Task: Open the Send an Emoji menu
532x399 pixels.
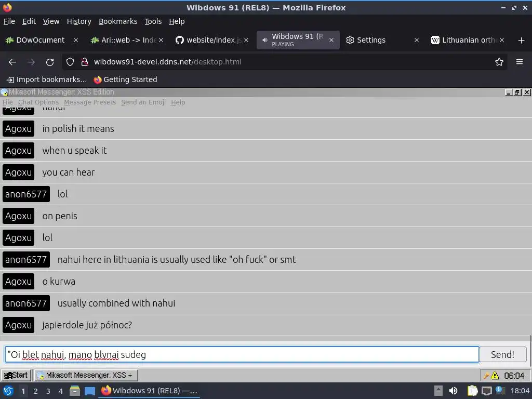Action: 143,102
